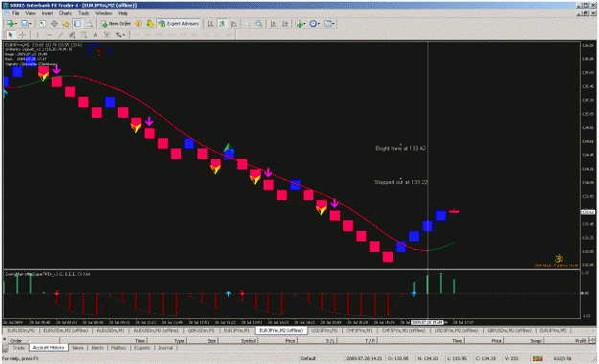Open MetaEditor from the toolbar
The image size is (599, 364).
138,24
